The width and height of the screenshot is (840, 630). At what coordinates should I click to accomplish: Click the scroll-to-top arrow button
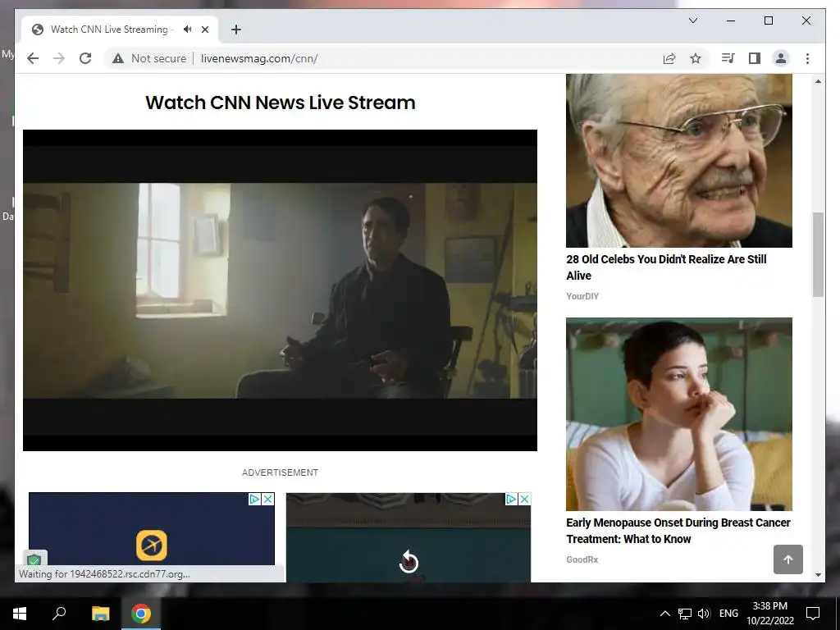(788, 559)
